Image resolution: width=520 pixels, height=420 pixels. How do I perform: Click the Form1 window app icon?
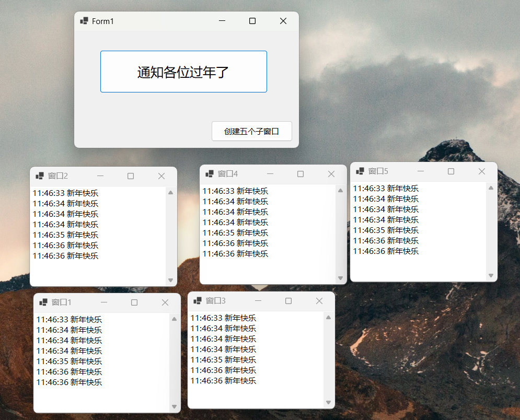click(x=84, y=21)
